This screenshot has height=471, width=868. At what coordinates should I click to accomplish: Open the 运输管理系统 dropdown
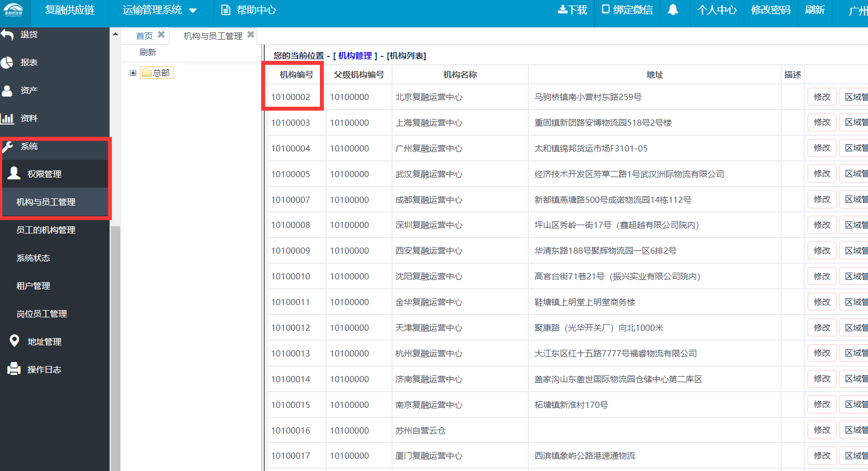(x=160, y=10)
